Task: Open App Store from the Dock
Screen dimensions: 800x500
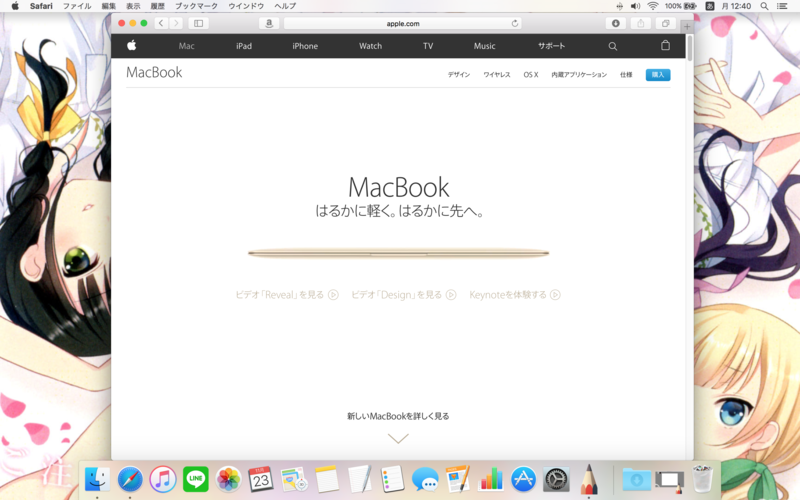Action: [523, 480]
